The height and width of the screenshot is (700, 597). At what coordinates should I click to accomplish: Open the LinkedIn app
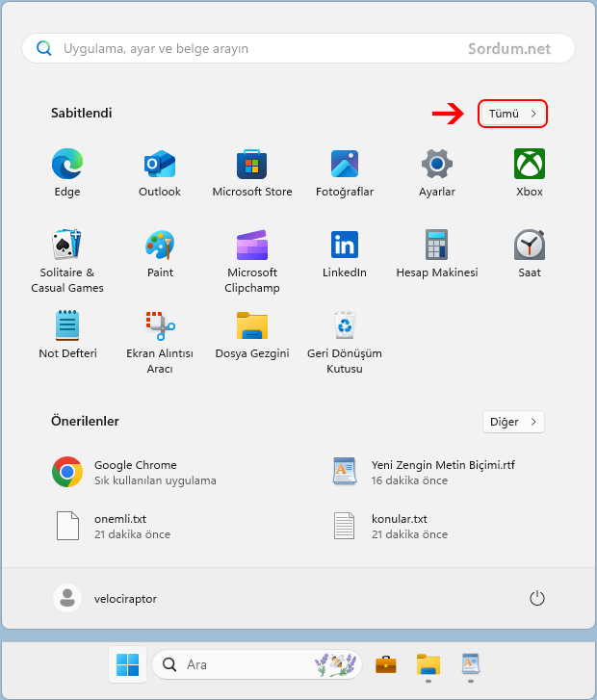345,253
